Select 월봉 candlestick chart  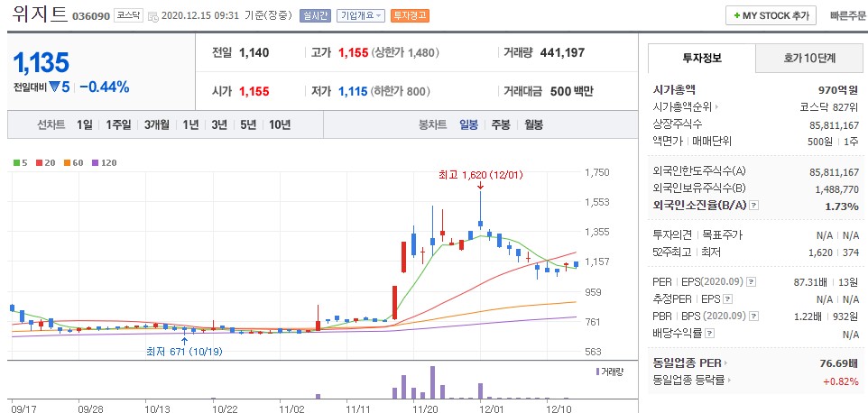(x=533, y=125)
